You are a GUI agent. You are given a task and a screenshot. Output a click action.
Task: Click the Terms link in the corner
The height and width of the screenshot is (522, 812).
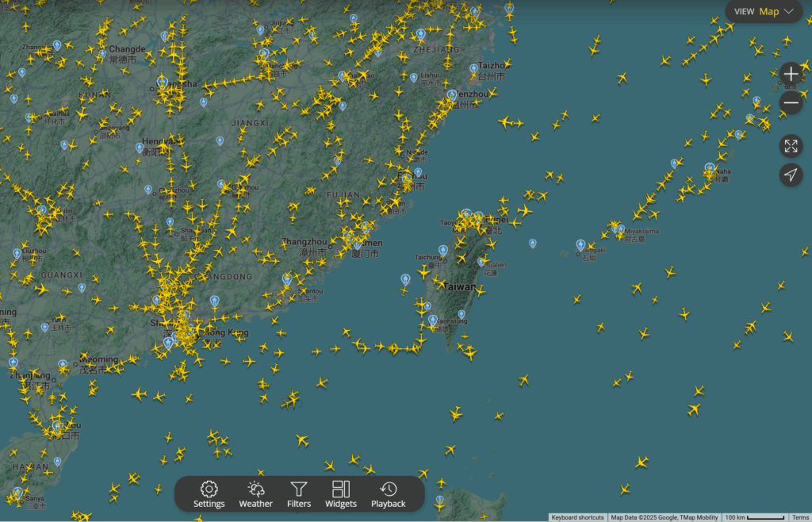point(801,516)
